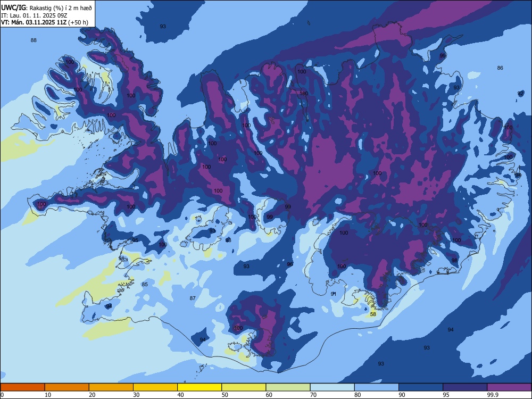Image resolution: width=532 pixels, height=399 pixels.
Task: Select the legend tick label "40"
Action: tap(180, 395)
